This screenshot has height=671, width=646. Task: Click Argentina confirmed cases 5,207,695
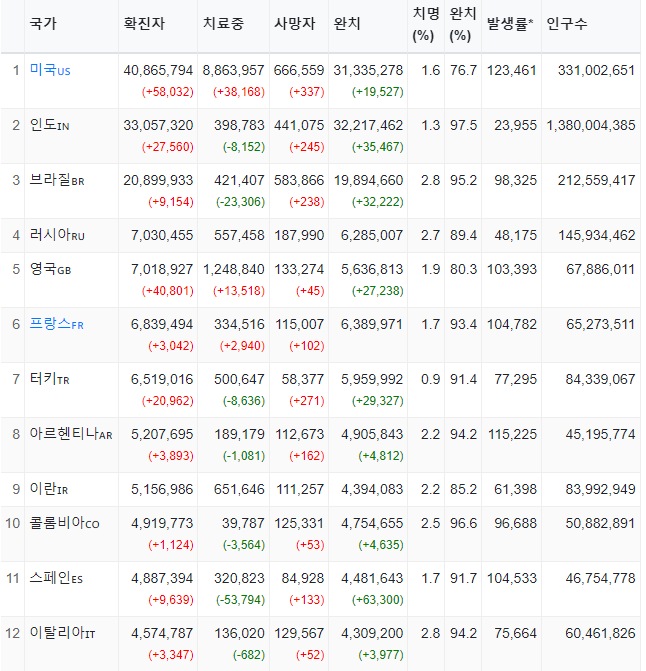162,434
